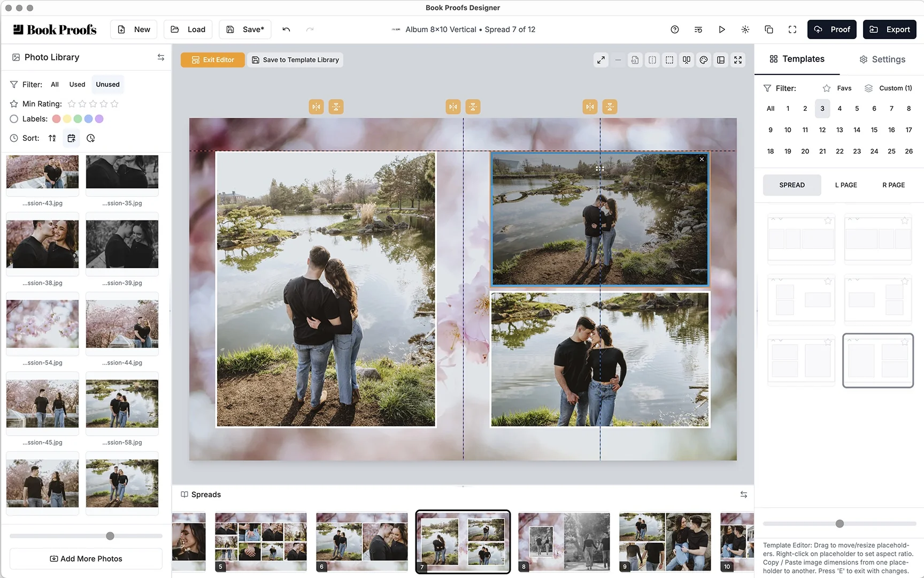This screenshot has height=578, width=924.
Task: Enter fullscreen using the expand icon above canvas
Action: 738,59
